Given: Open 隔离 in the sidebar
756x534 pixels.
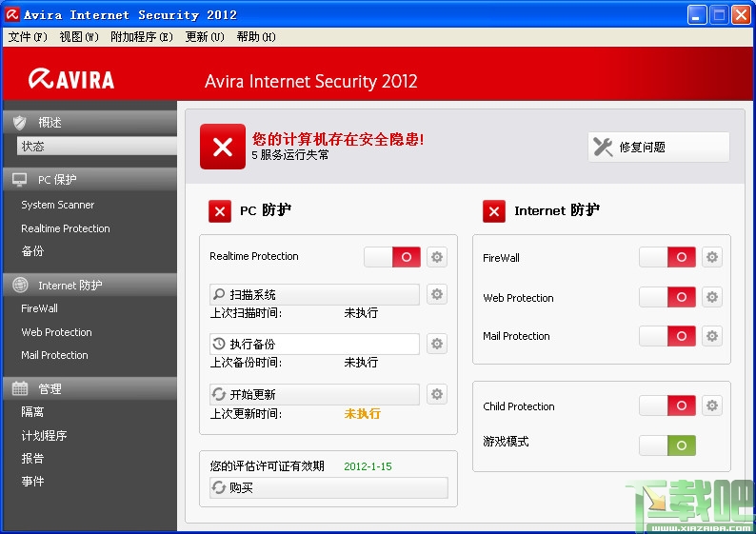Looking at the screenshot, I should tap(32, 412).
